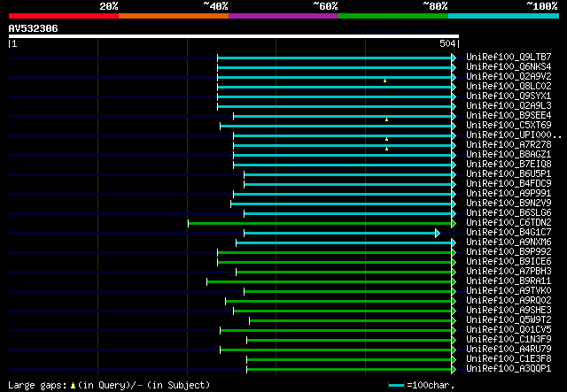567x392 pixels.
Task: Click the arrowhead ending the UniRef100_Q5W9T2 bar
Action: tap(454, 320)
